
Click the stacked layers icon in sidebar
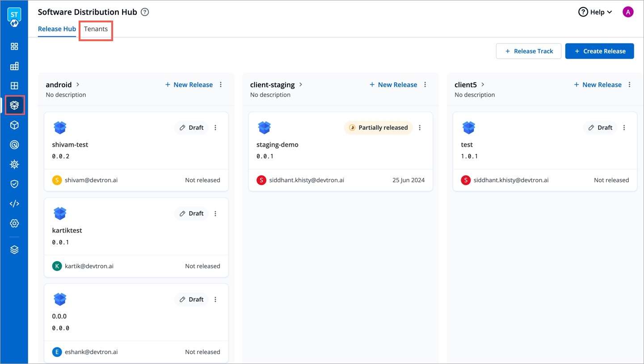point(14,250)
